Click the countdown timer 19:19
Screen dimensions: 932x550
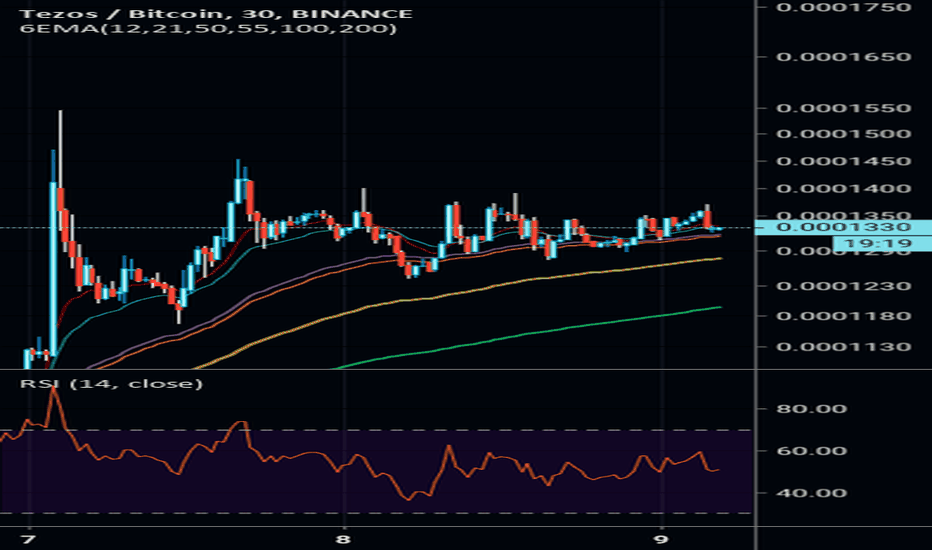(882, 243)
